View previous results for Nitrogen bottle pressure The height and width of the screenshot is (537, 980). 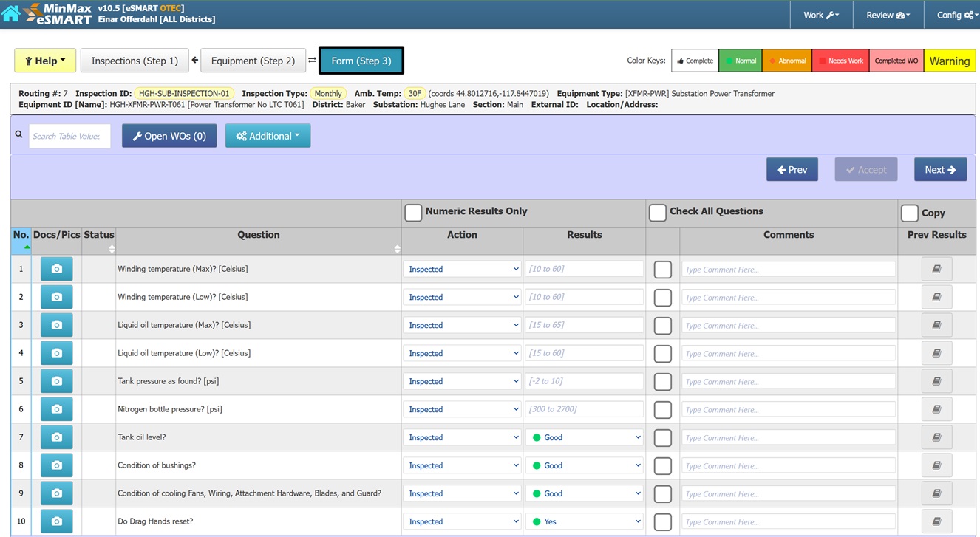click(936, 409)
